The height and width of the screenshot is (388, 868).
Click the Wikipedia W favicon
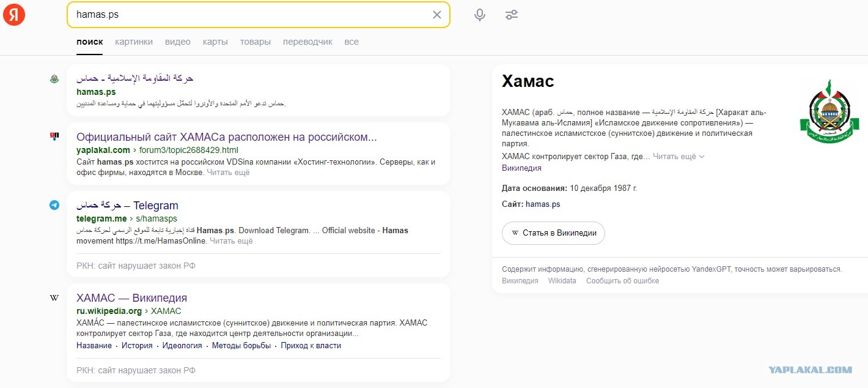pos(54,297)
